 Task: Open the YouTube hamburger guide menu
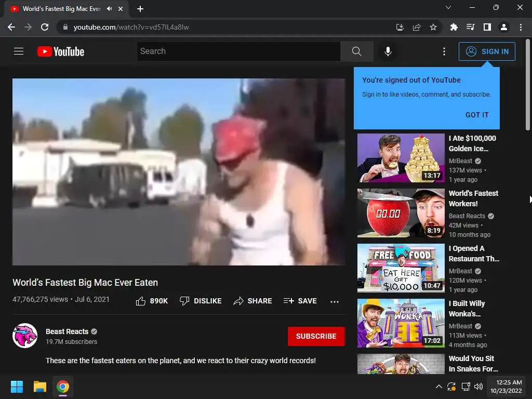[x=19, y=51]
